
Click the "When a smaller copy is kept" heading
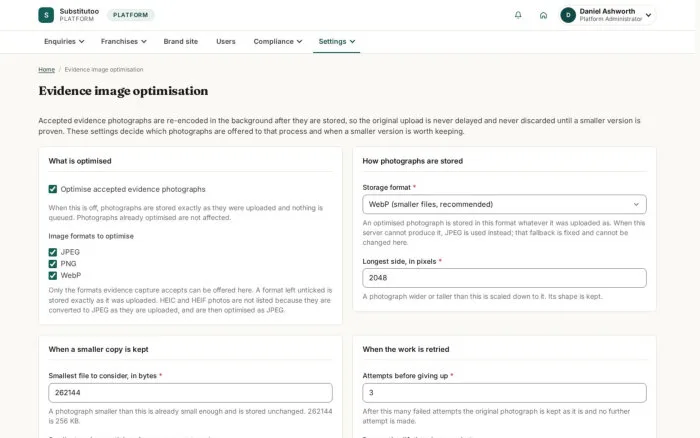tap(98, 349)
